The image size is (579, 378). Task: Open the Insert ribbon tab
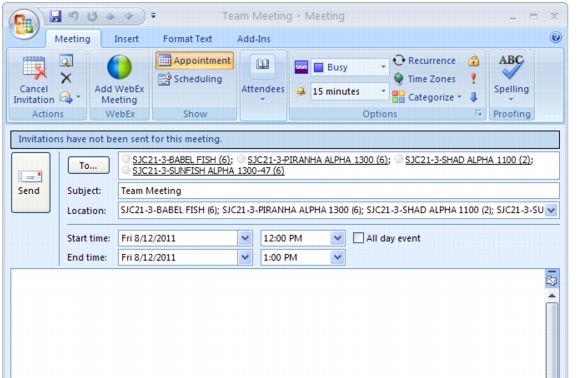(x=126, y=39)
